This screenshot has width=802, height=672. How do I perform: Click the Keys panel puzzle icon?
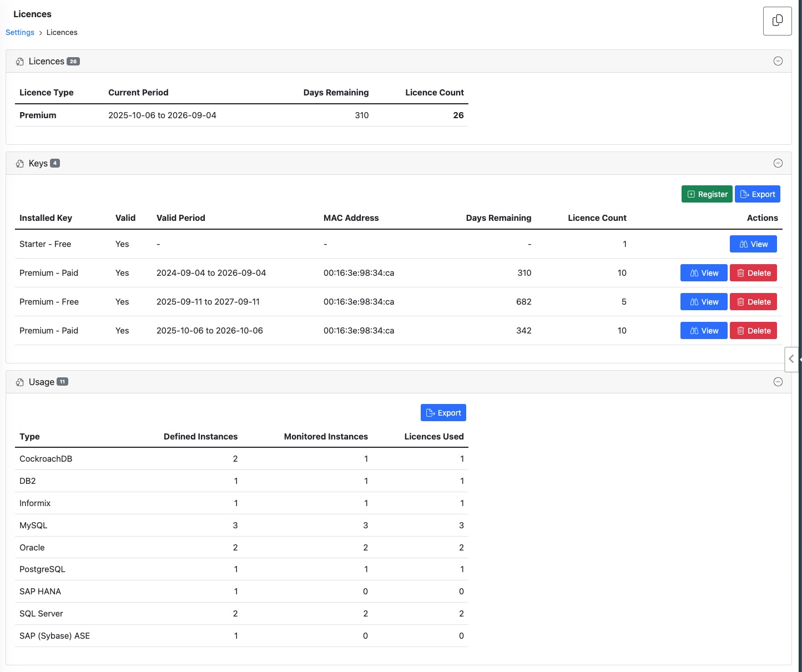click(20, 164)
